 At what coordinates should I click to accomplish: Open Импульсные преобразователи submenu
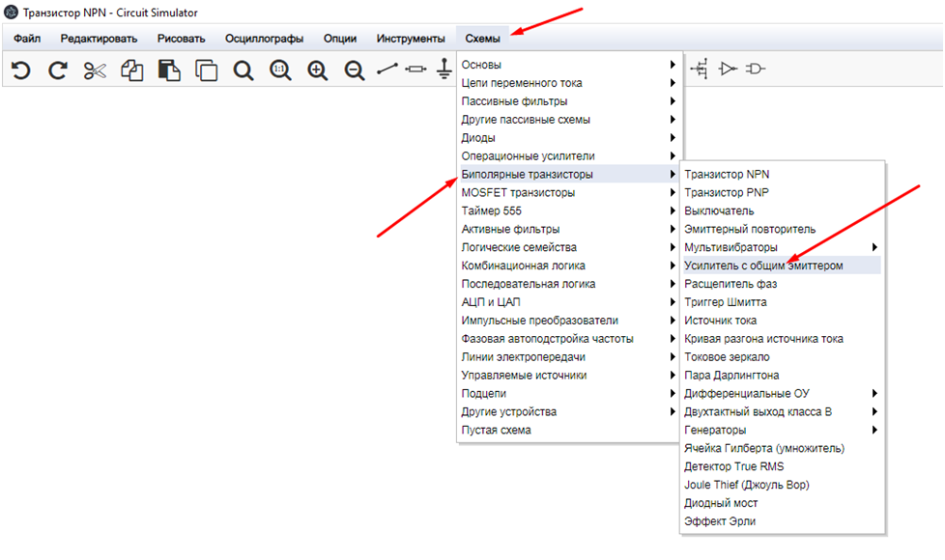pyautogui.click(x=568, y=321)
